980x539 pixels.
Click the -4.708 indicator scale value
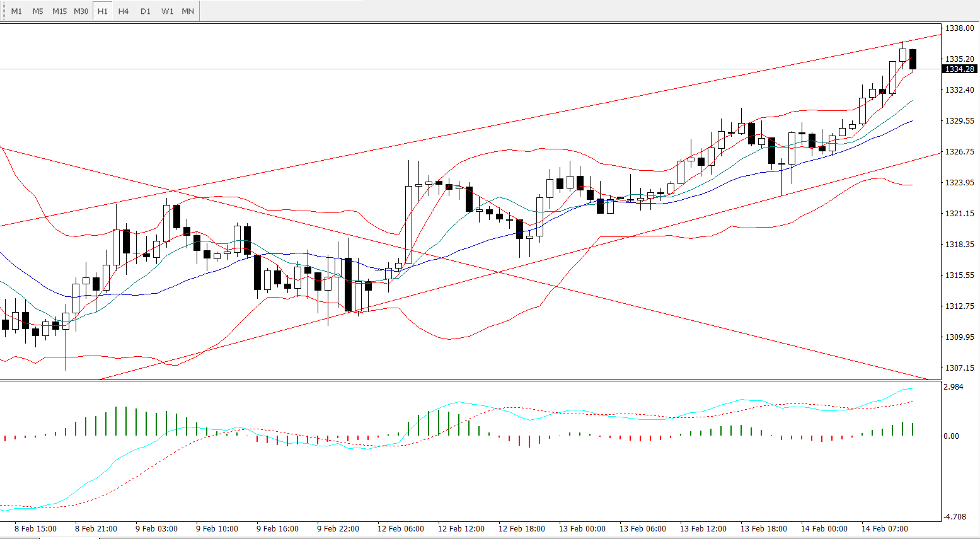[x=954, y=517]
